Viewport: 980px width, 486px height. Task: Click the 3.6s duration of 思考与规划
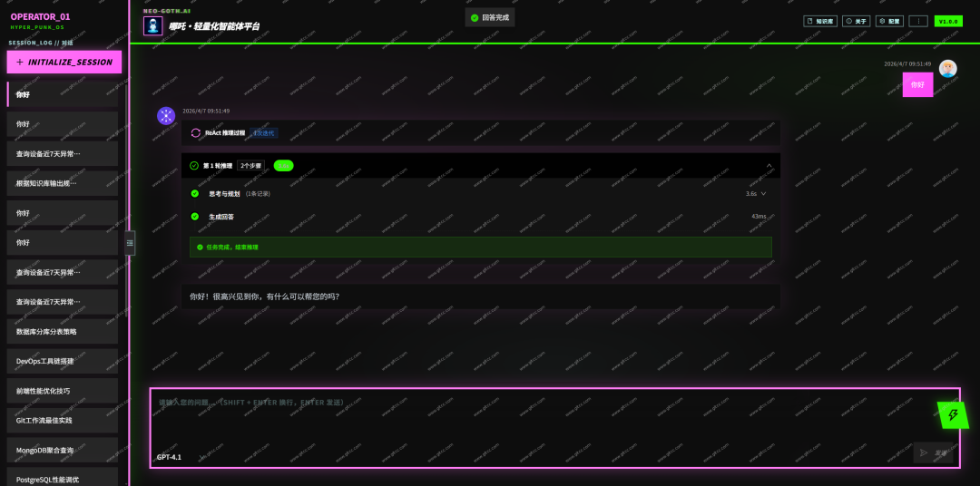(751, 194)
